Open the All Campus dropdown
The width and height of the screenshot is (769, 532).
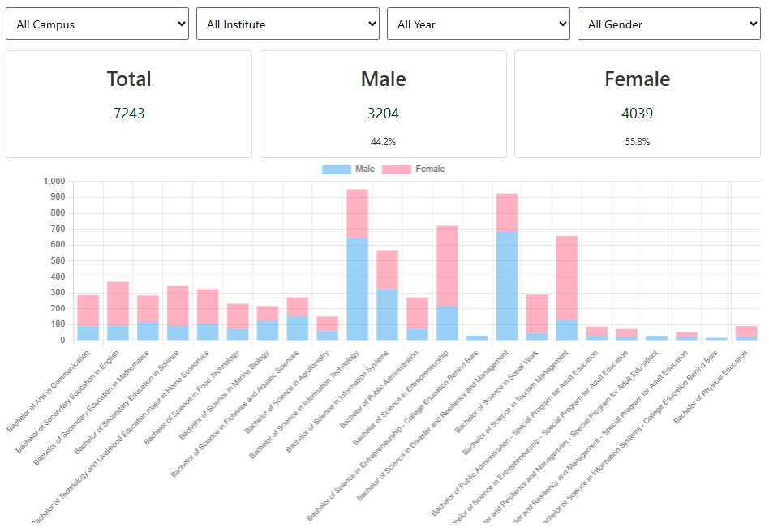[97, 24]
